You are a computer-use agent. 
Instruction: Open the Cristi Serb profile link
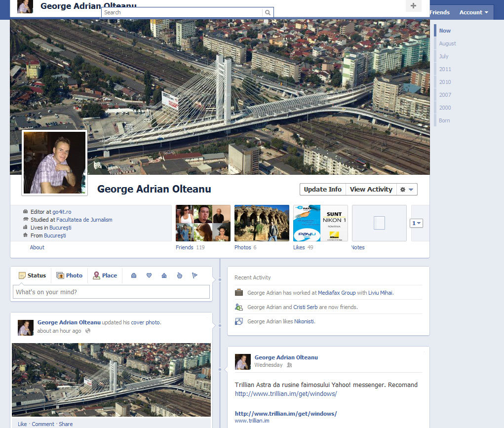tap(306, 307)
